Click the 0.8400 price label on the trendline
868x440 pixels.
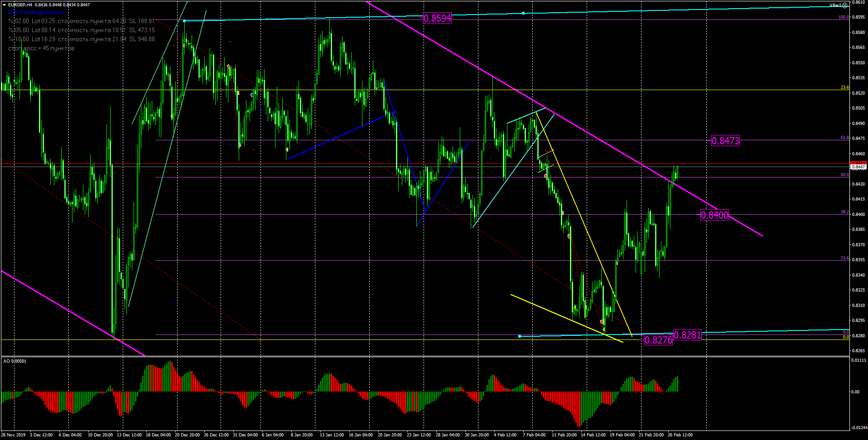click(714, 215)
